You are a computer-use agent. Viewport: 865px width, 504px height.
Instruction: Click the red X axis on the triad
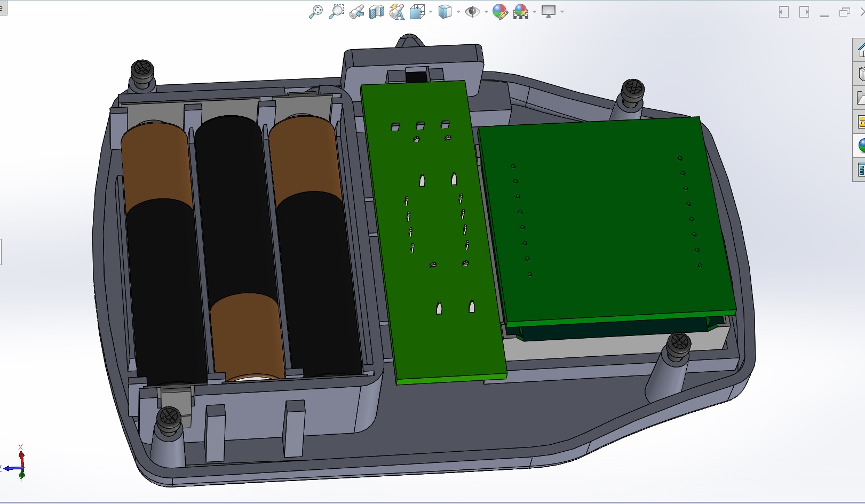point(21,458)
